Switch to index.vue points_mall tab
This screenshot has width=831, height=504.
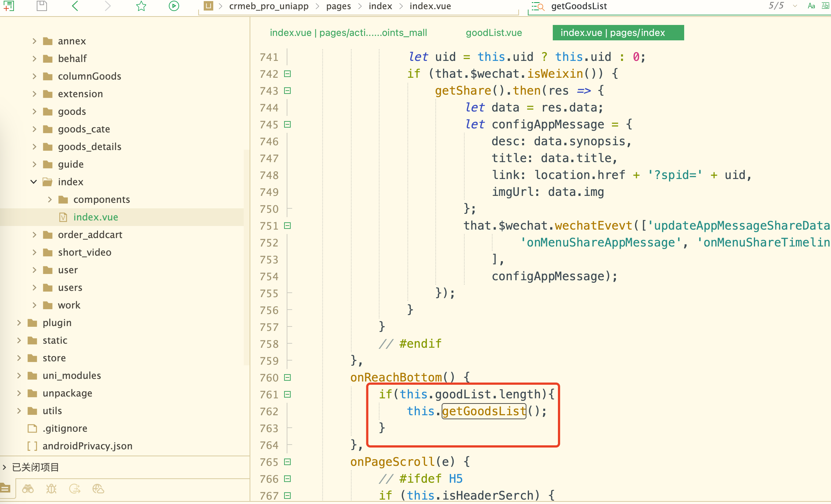tap(348, 33)
